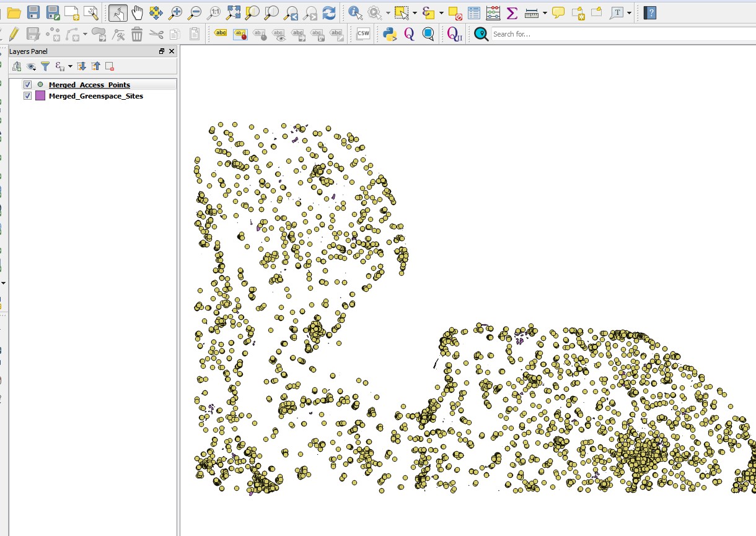Select the Merged_Greenspace_Sites layer
Screen dimensions: 756x536
click(x=96, y=96)
